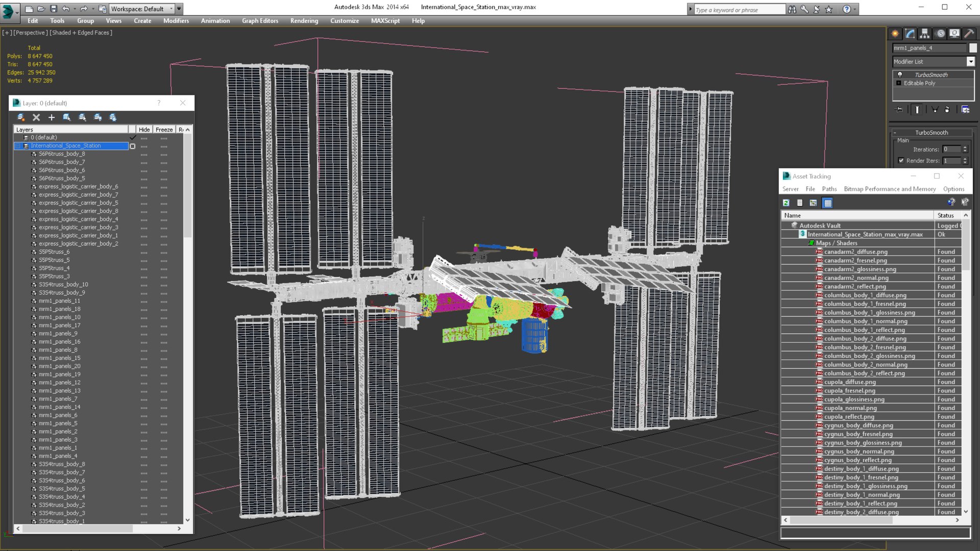This screenshot has height=551, width=980.
Task: Click the Iterations spinner arrows
Action: [965, 149]
